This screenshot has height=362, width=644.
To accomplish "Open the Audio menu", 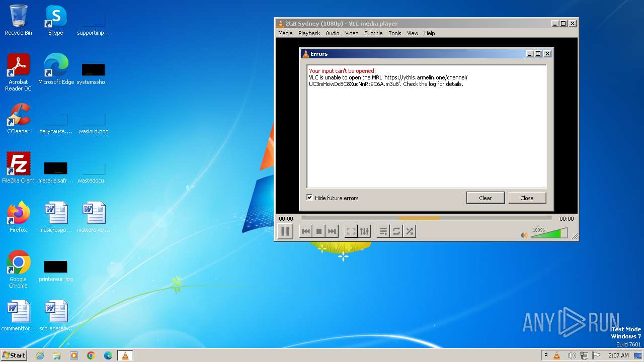I will point(332,33).
